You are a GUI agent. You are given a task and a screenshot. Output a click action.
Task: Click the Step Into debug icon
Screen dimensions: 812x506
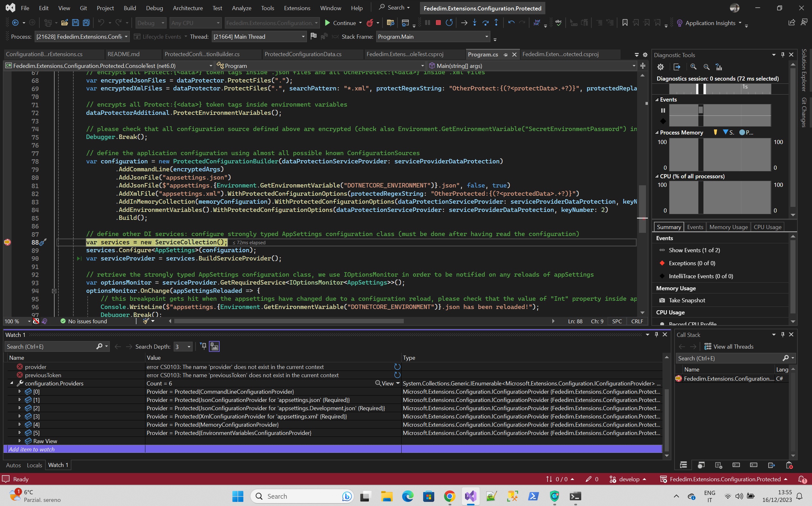[x=475, y=23]
